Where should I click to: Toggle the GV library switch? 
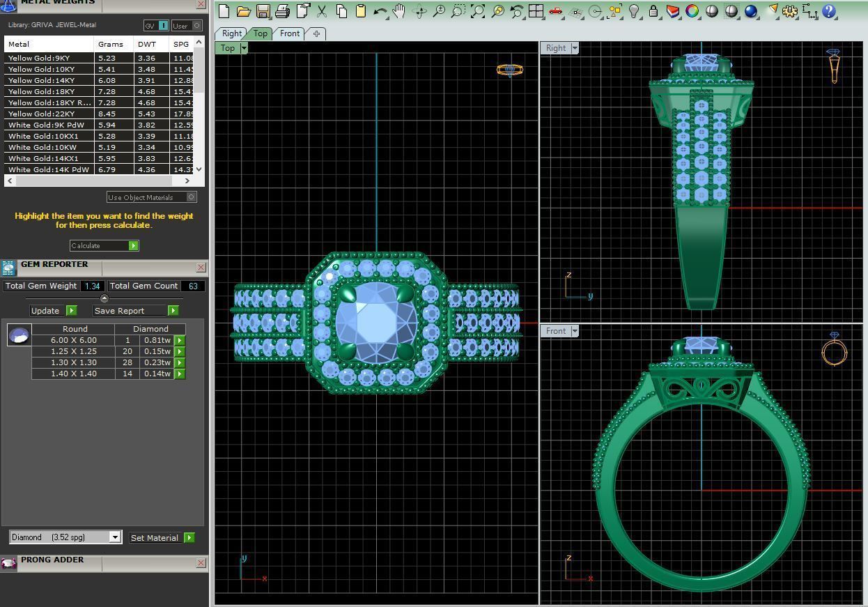[x=157, y=26]
